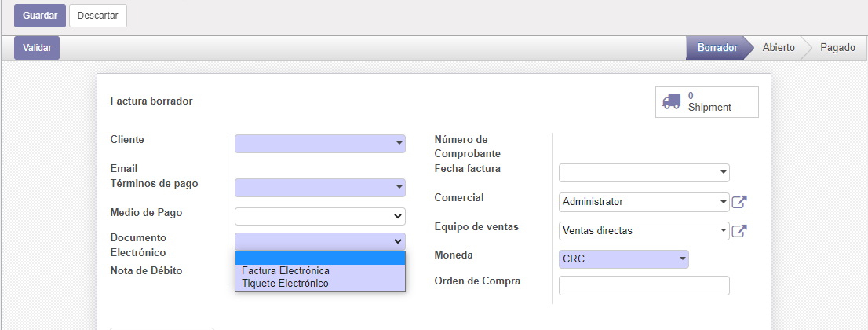Click the Guardar button
Screen dimensions: 868x330
[x=40, y=16]
